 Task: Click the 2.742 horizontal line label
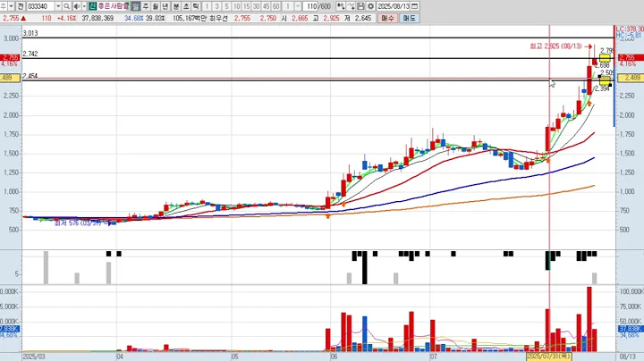(x=30, y=54)
